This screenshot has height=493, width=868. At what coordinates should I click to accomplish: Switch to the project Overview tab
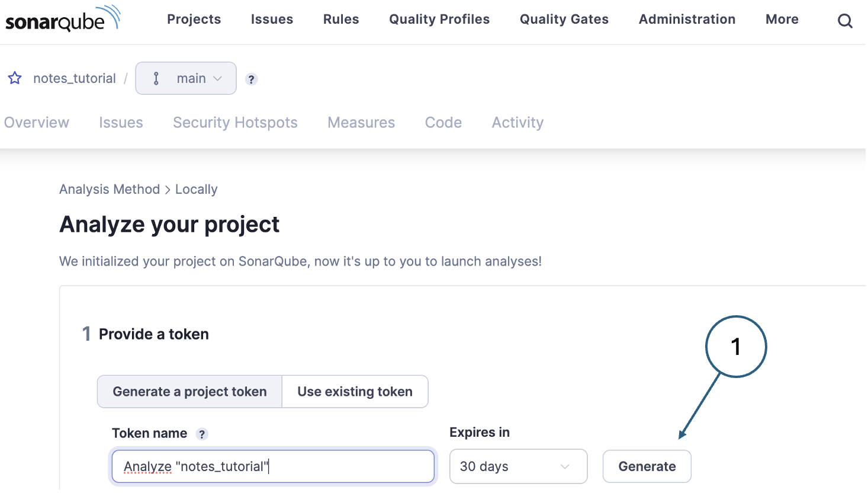pyautogui.click(x=37, y=123)
